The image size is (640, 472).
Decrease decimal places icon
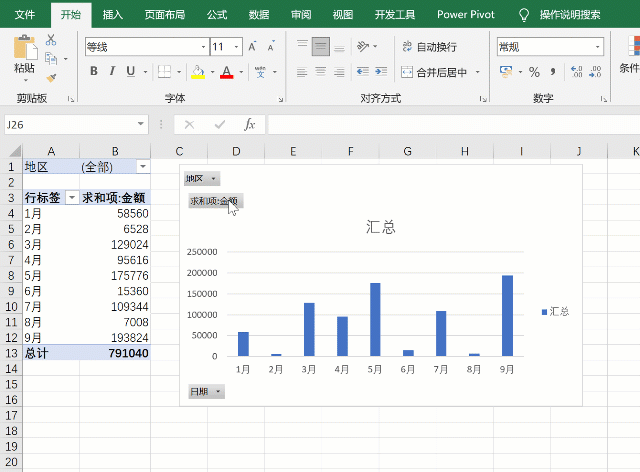[x=596, y=72]
